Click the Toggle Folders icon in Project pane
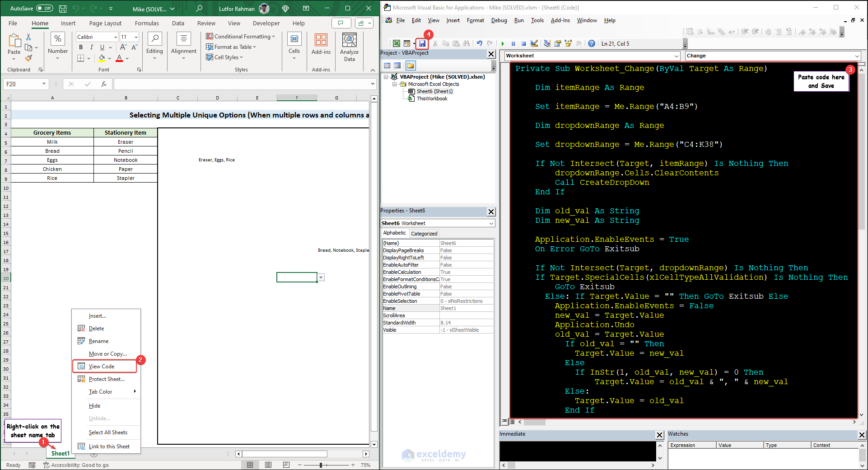 coord(410,66)
